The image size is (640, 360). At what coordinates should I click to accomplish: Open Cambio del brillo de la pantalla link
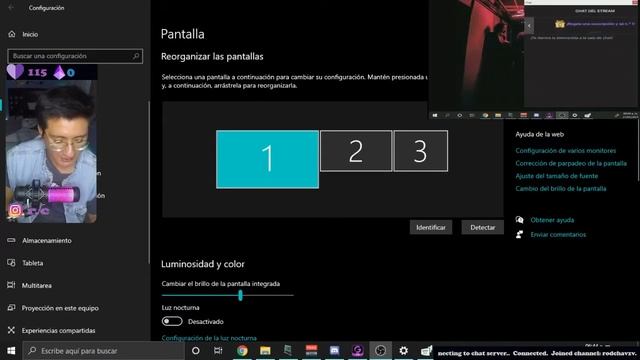coord(561,189)
